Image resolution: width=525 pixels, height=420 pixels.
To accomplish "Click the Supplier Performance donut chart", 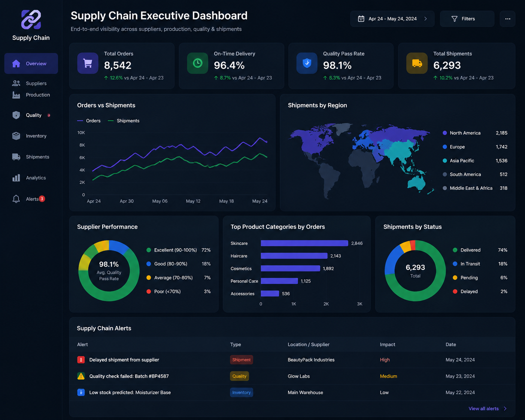I will pos(109,271).
